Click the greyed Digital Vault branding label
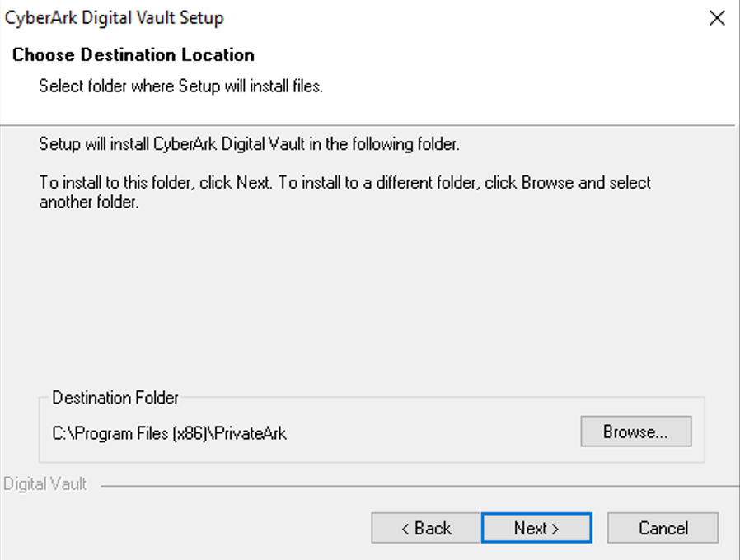Screen dimensions: 740x560 coord(44,484)
